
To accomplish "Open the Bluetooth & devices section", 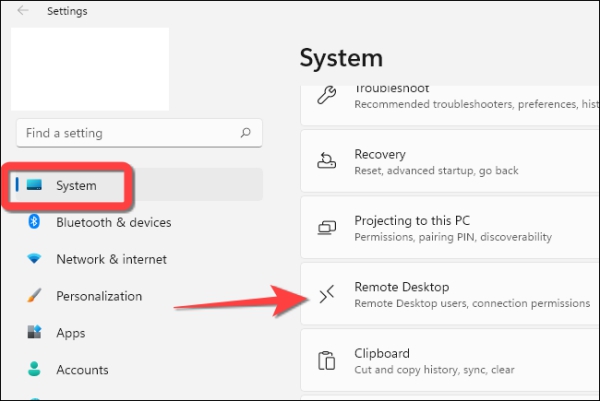I will [113, 222].
